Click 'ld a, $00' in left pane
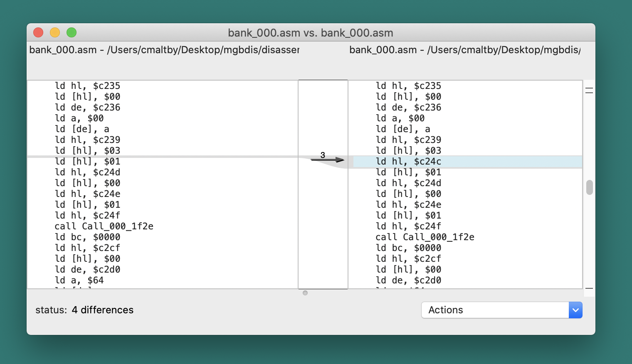This screenshot has width=632, height=364. pos(79,118)
